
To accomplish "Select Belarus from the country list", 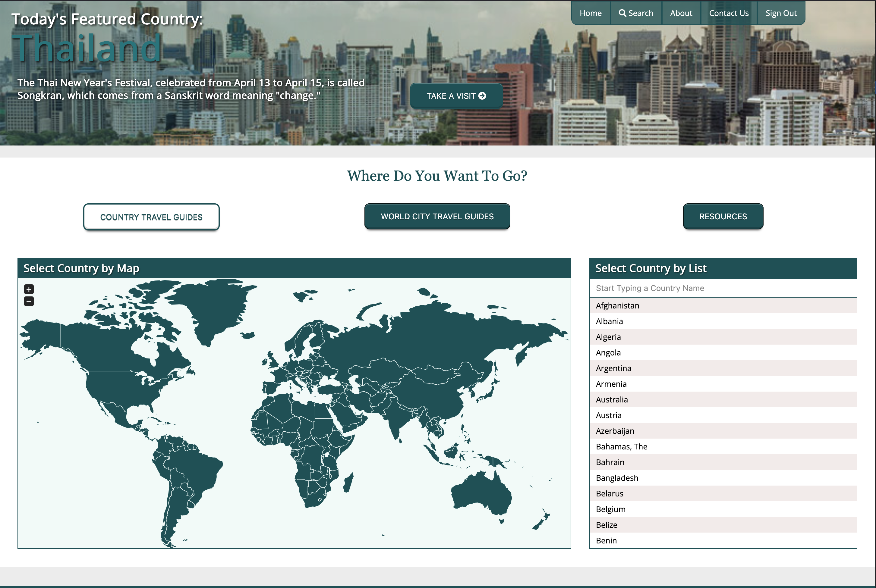I will (x=723, y=493).
